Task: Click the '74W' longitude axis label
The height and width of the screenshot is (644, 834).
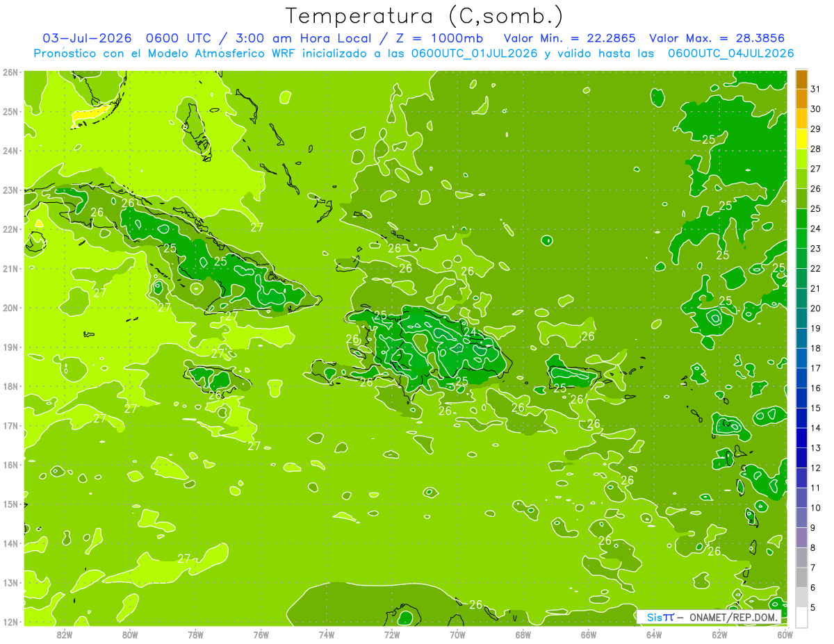Action: coord(327,634)
